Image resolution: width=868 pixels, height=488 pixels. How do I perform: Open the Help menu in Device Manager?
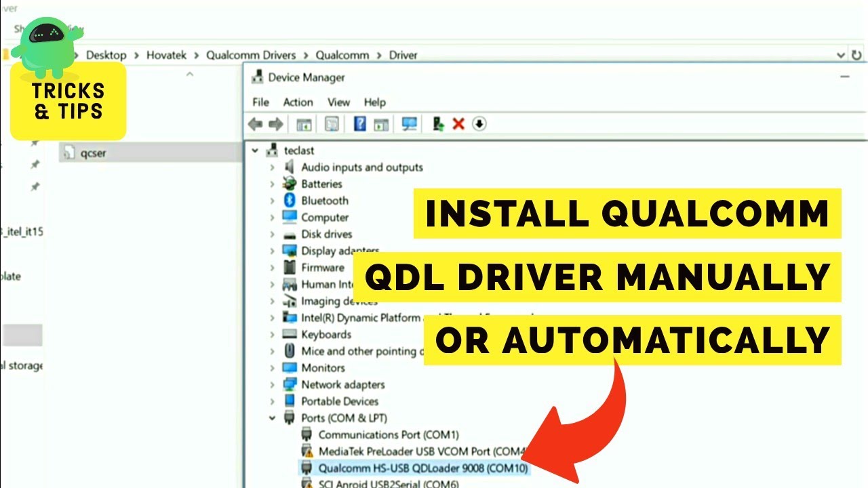point(374,102)
